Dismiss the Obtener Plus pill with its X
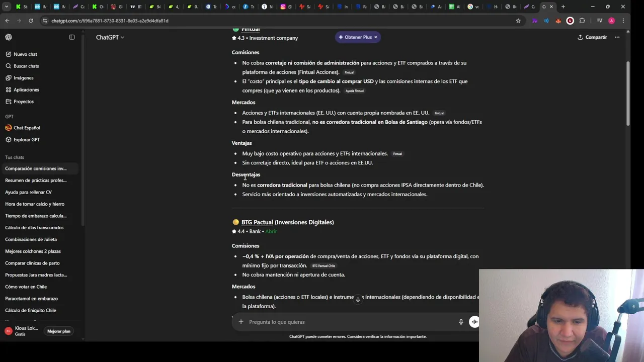 coord(375,37)
